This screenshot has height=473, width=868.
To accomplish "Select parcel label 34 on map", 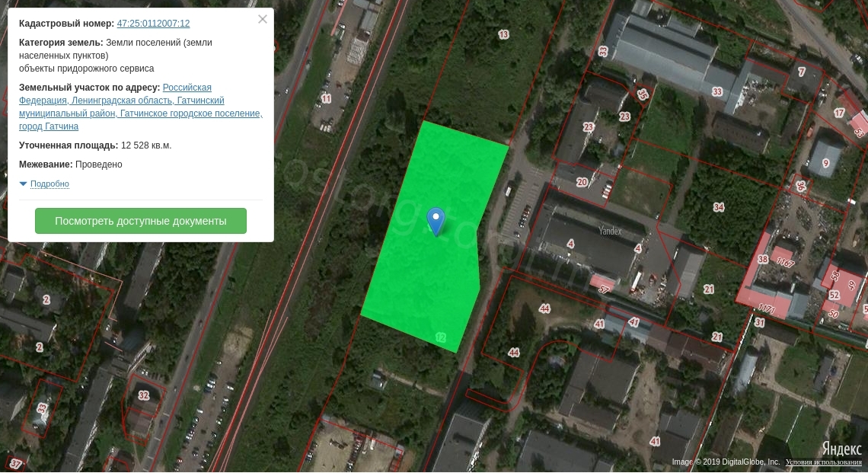I will coord(718,207).
